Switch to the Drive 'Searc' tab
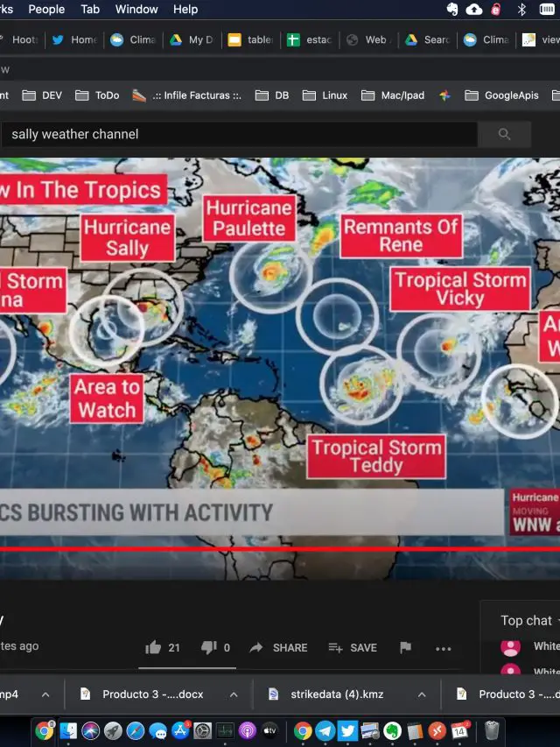560x747 pixels. pos(428,39)
